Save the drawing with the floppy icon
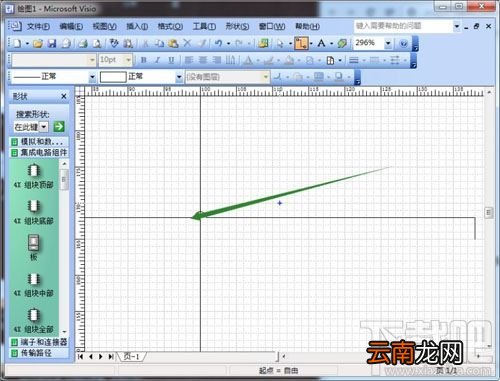The height and width of the screenshot is (381, 500). coord(52,43)
